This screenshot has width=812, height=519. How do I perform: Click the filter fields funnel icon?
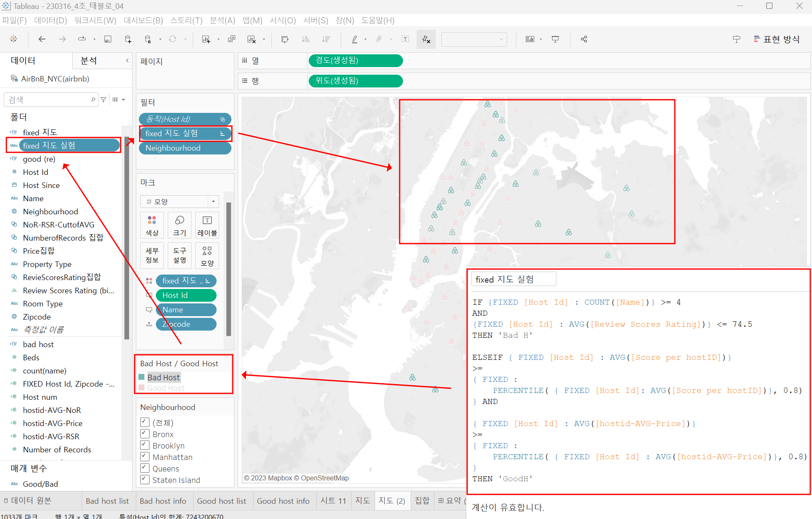tap(103, 100)
